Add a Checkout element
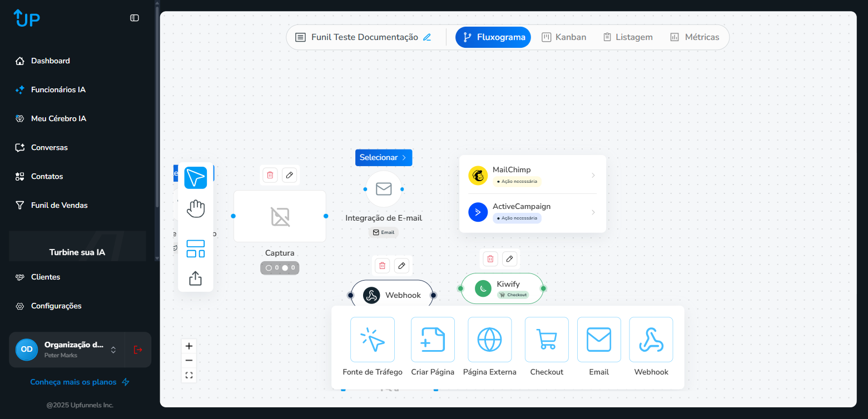The image size is (868, 419). tap(546, 340)
